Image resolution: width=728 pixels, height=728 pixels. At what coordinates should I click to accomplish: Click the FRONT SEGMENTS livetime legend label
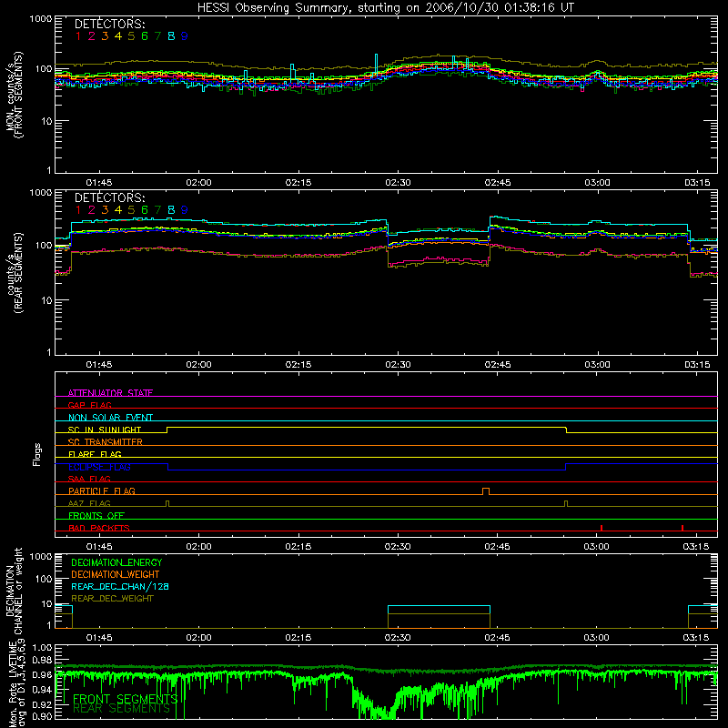tap(125, 699)
